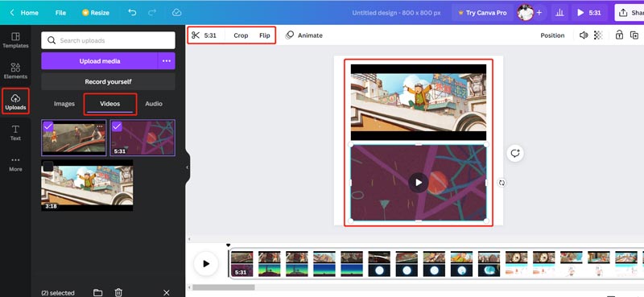Open upload media more options ellipsis

[167, 61]
